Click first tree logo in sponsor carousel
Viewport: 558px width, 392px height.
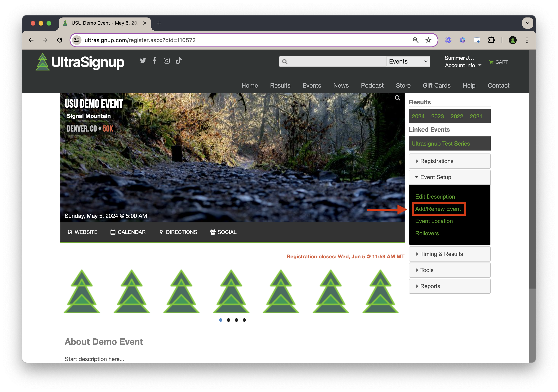[82, 292]
